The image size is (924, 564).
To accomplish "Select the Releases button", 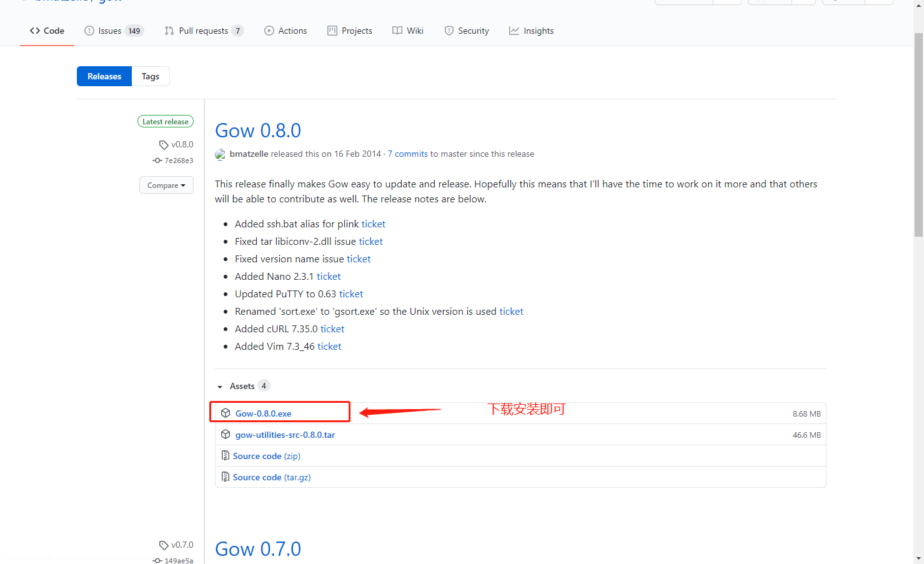I will pos(104,76).
